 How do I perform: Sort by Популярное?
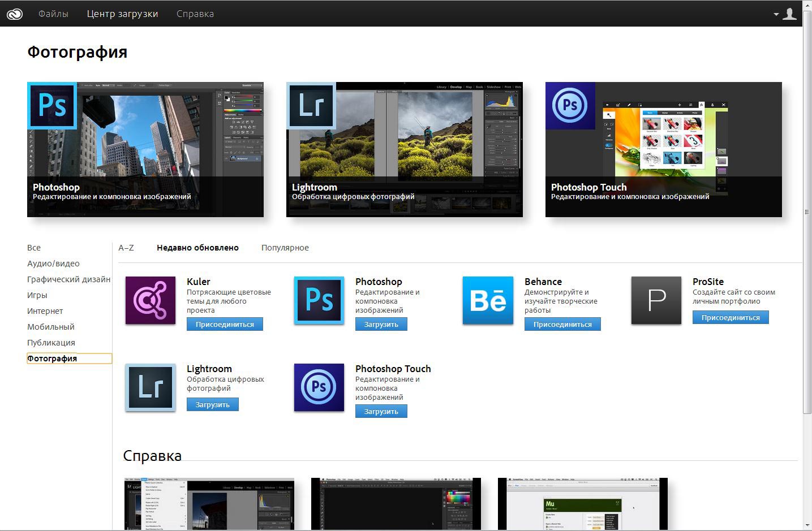coord(285,248)
